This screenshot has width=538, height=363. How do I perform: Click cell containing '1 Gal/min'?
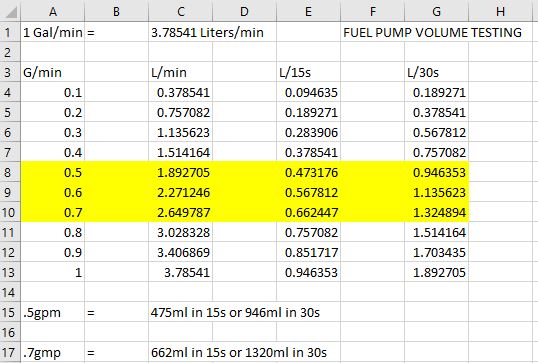[52, 32]
